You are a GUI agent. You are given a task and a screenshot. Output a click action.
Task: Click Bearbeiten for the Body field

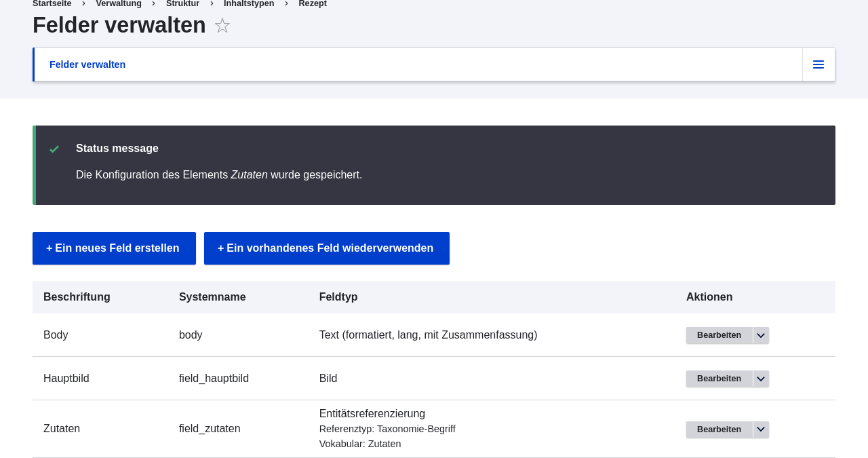click(719, 335)
